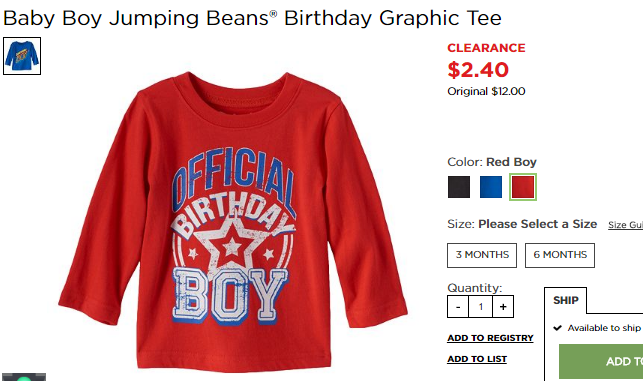This screenshot has width=643, height=381.
Task: Click the green Add To Cart button
Action: click(x=601, y=361)
